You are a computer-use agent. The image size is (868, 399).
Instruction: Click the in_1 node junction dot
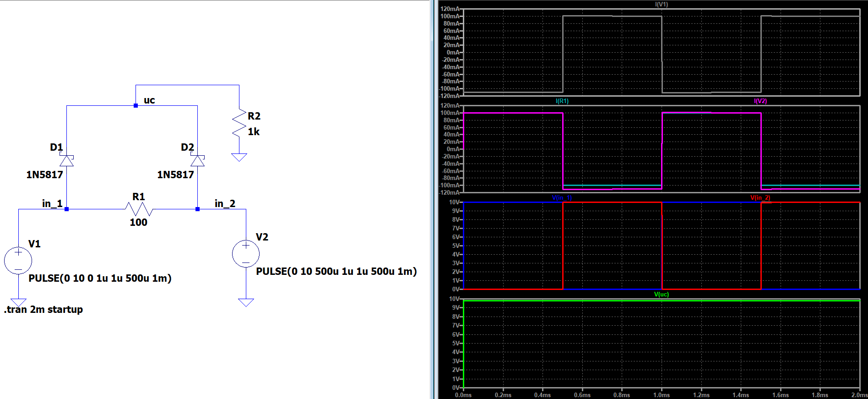(x=67, y=209)
